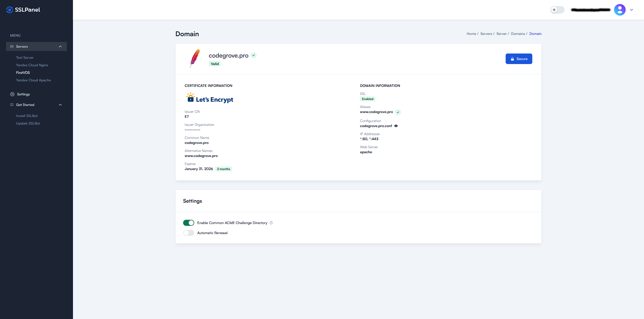View the codegrove.pro.conf configuration via eye icon
This screenshot has height=319, width=644.
[x=396, y=126]
